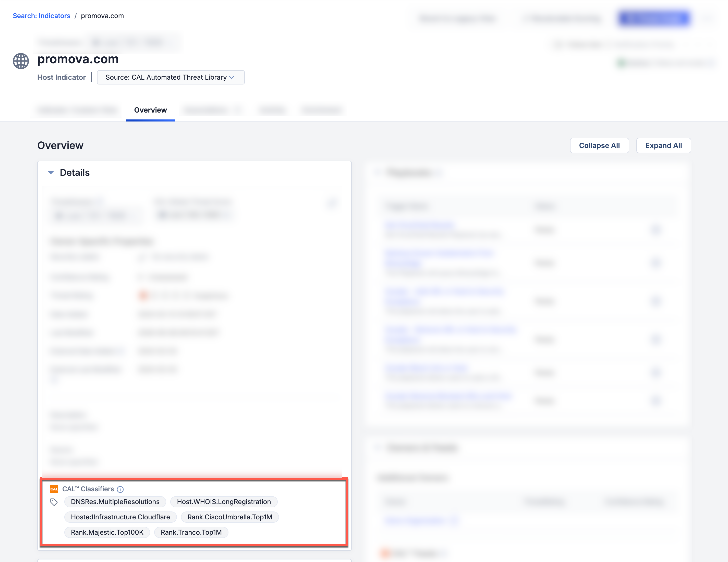Select the Host.WHOIS.LongRegistration classifier tag
728x562 pixels.
coord(224,502)
